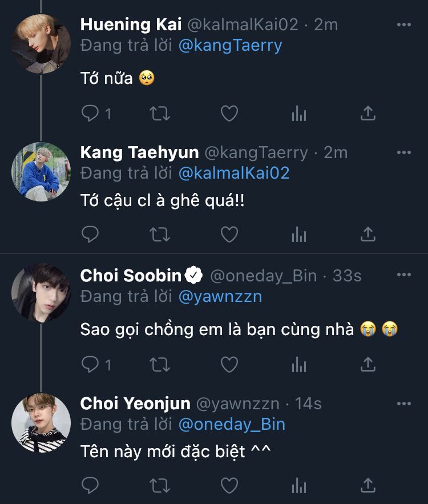Reply to Huening Kai's tweet

coord(90,114)
